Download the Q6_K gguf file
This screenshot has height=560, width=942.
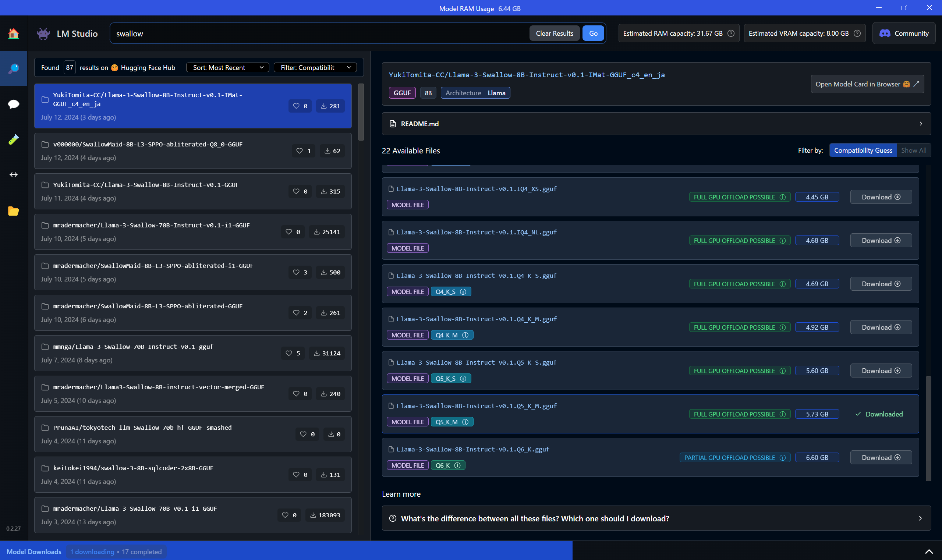(x=881, y=457)
